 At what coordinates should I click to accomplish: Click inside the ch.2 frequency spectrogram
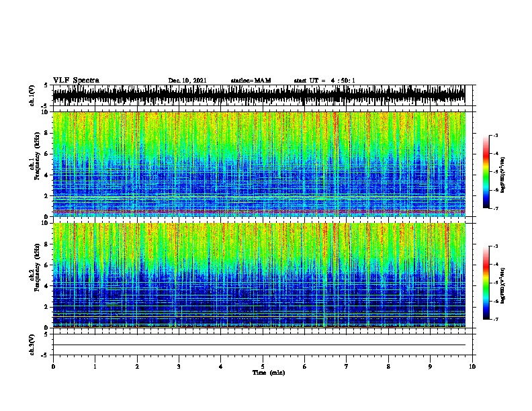[263, 275]
